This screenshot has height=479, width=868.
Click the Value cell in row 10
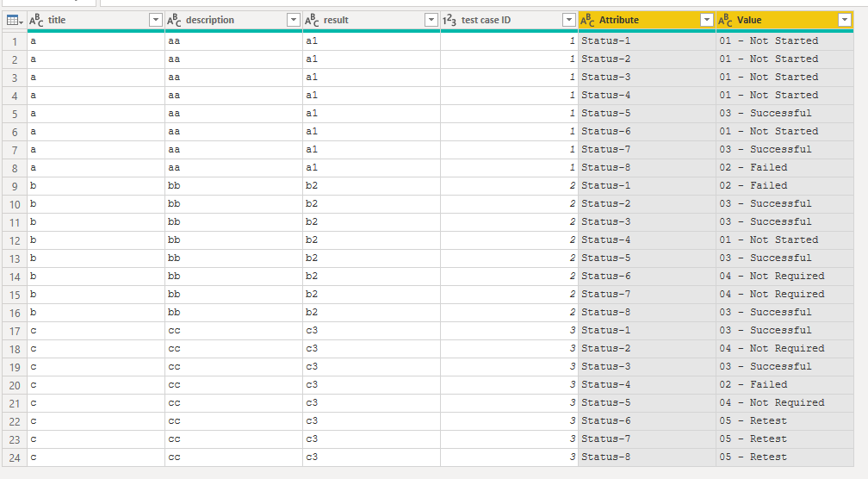pyautogui.click(x=785, y=204)
